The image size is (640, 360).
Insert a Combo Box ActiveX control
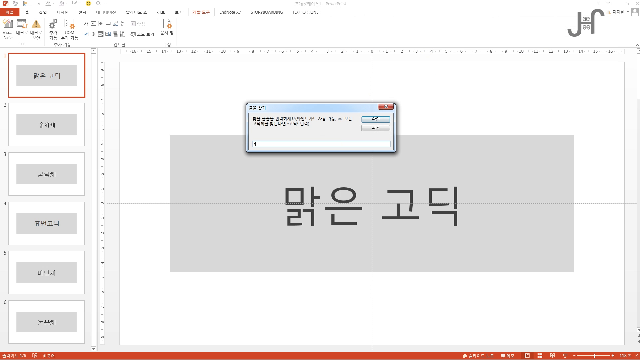[x=100, y=34]
